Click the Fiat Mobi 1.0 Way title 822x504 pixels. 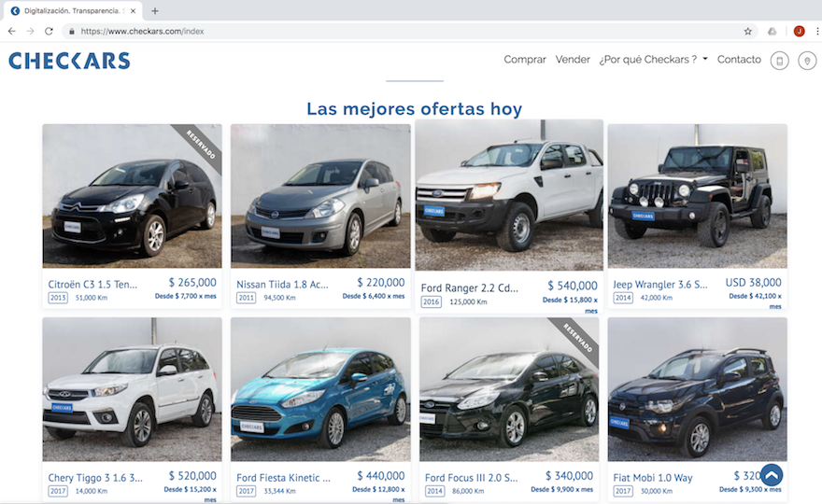click(x=653, y=478)
